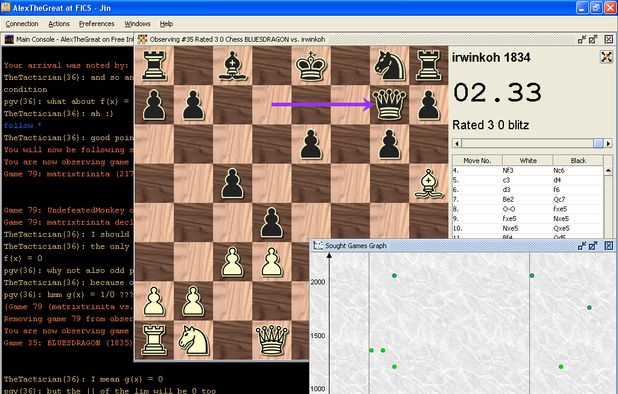
Task: Maximize the observing game panel icon
Action: coord(593,39)
